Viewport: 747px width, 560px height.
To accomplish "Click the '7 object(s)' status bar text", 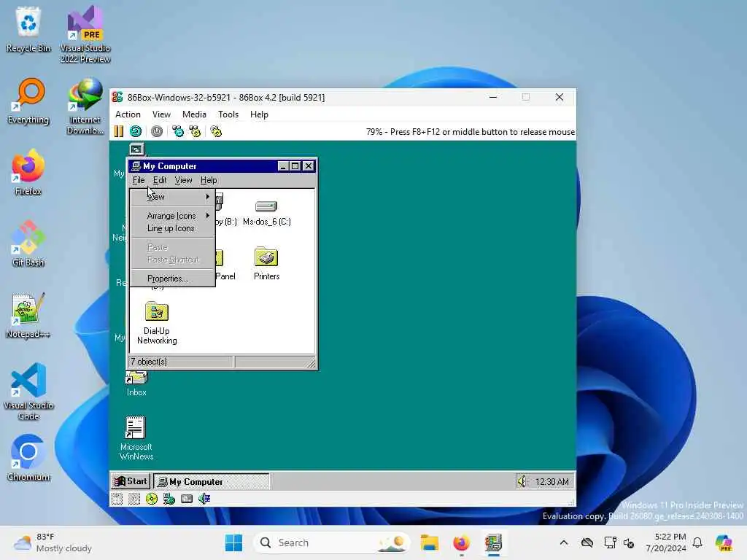I will click(149, 362).
